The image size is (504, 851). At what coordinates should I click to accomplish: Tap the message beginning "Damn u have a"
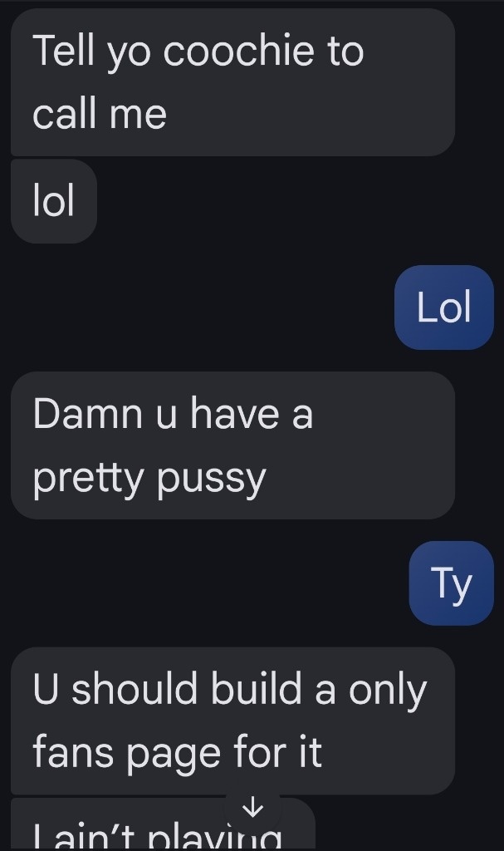[x=232, y=445]
